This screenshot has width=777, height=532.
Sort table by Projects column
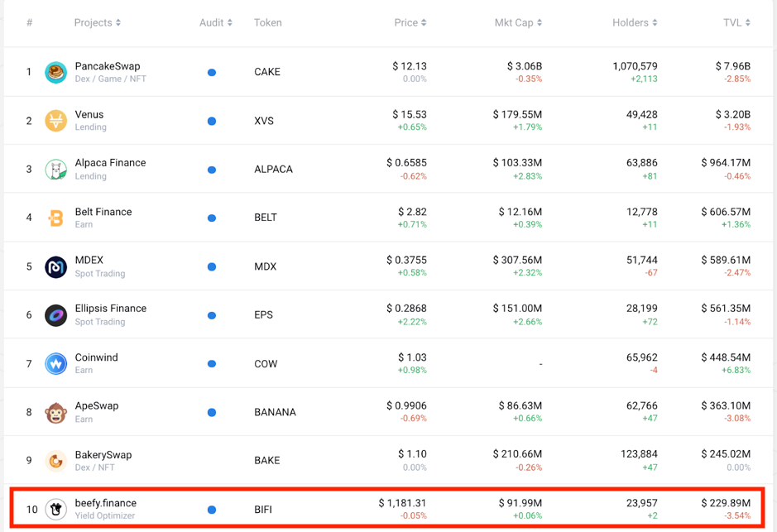pos(97,22)
